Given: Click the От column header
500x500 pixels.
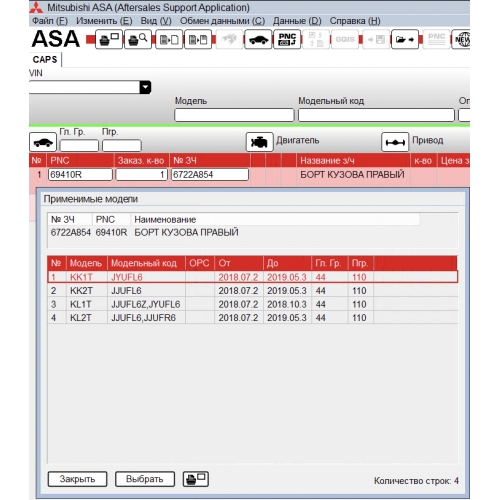Looking at the screenshot, I should pyautogui.click(x=239, y=263).
